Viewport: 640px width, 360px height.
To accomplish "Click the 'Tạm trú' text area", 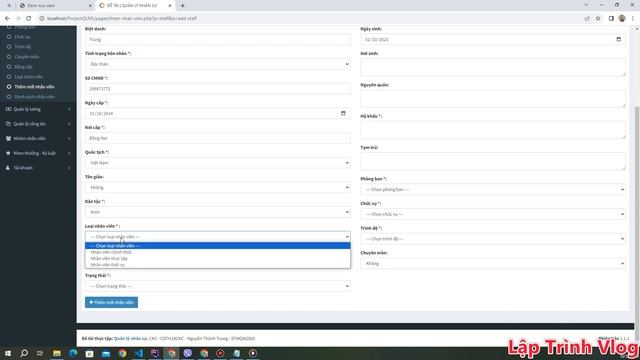I will click(493, 161).
